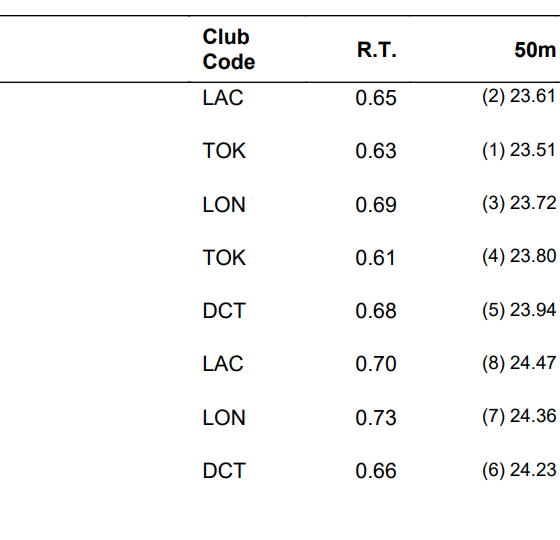Select reaction time 0.70
Viewport: 560px width, 540px height.
(376, 364)
